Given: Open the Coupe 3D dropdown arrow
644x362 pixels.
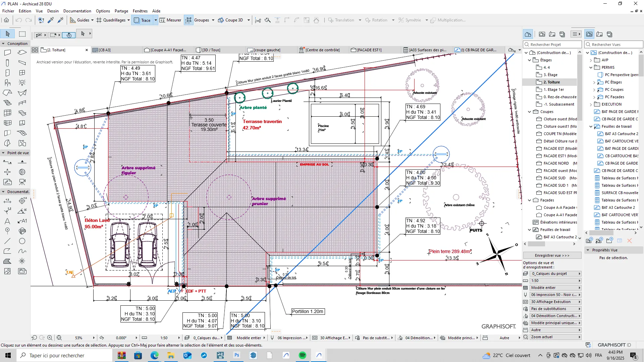Looking at the screenshot, I should pos(249,20).
